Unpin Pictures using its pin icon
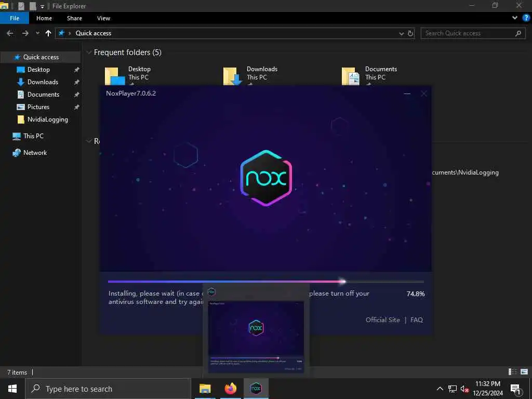The height and width of the screenshot is (399, 532). (77, 107)
